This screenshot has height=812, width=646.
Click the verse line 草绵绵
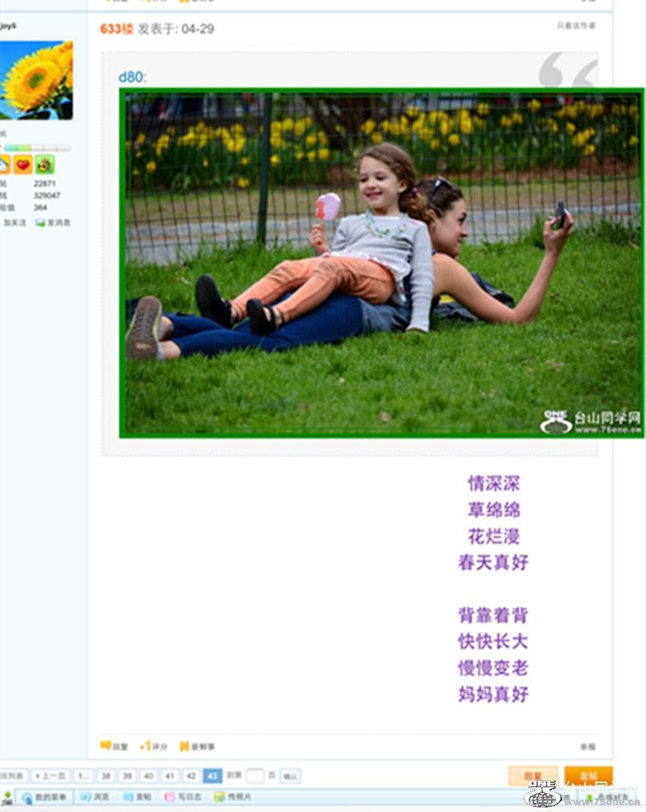click(494, 510)
